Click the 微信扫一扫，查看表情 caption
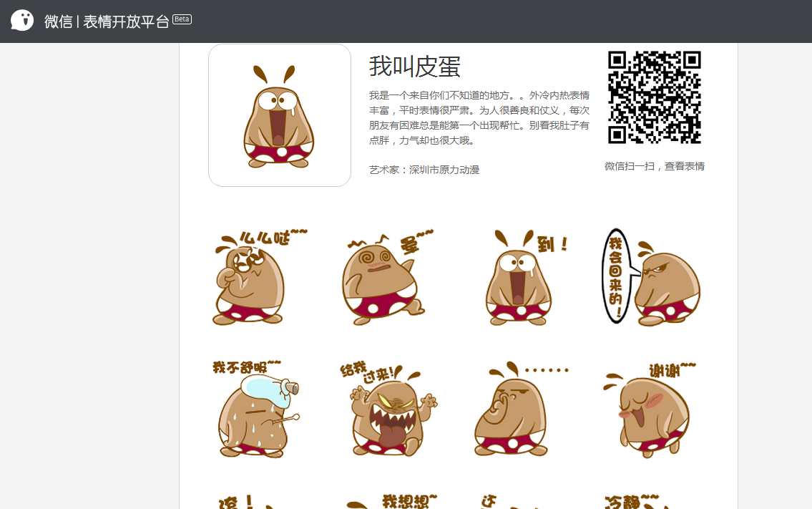Screen dimensions: 812x509 (655, 166)
